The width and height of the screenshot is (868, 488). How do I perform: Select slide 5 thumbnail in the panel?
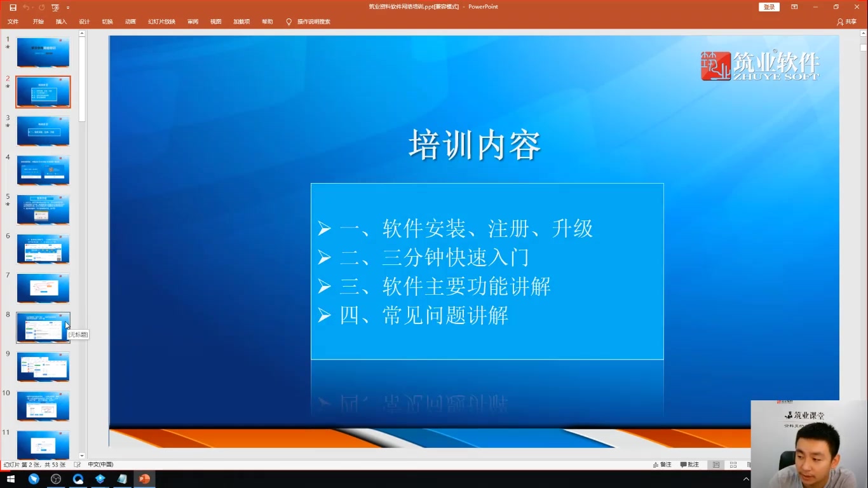pyautogui.click(x=43, y=210)
